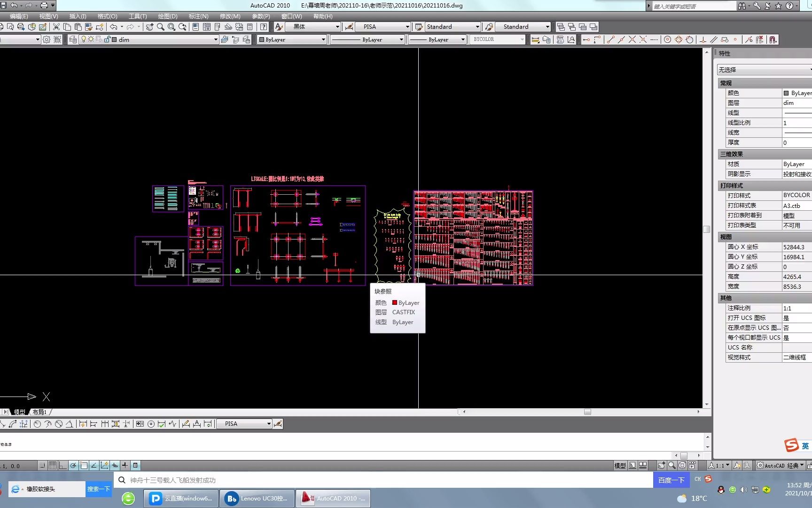Toggle Object Snap Tracking status button
The image size is (812, 508).
(x=94, y=465)
